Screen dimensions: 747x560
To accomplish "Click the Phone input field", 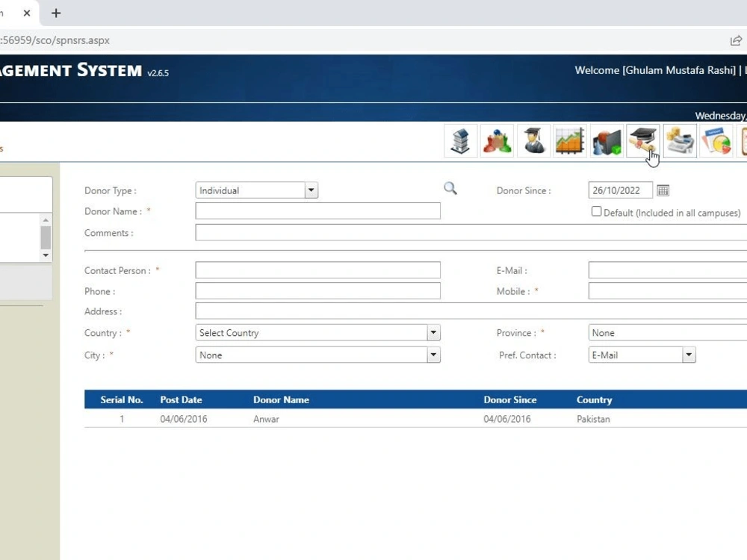I will [317, 291].
